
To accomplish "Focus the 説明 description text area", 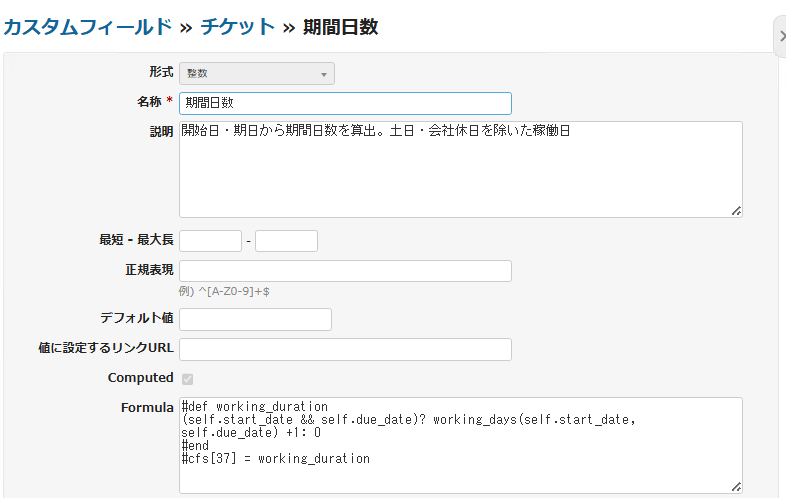I will (460, 169).
